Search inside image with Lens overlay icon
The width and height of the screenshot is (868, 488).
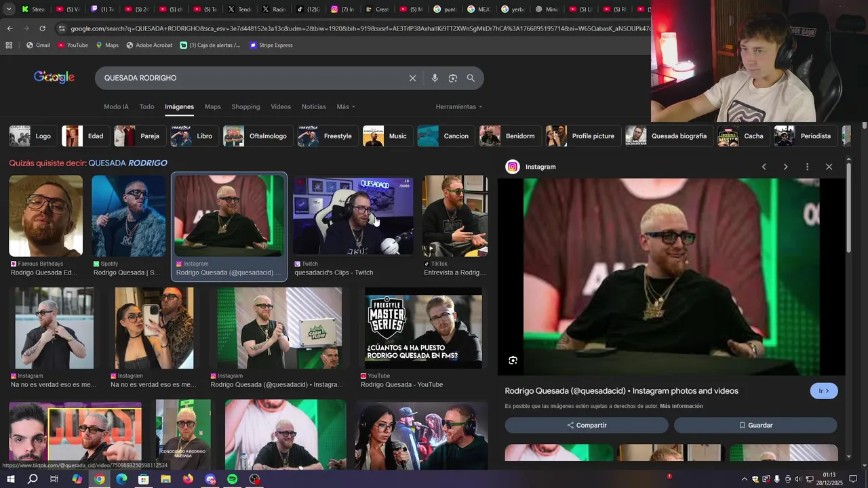(513, 361)
